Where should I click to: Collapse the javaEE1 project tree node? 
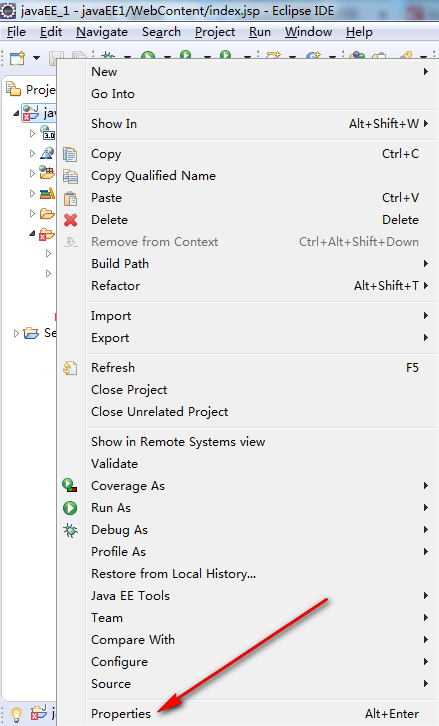coord(16,113)
